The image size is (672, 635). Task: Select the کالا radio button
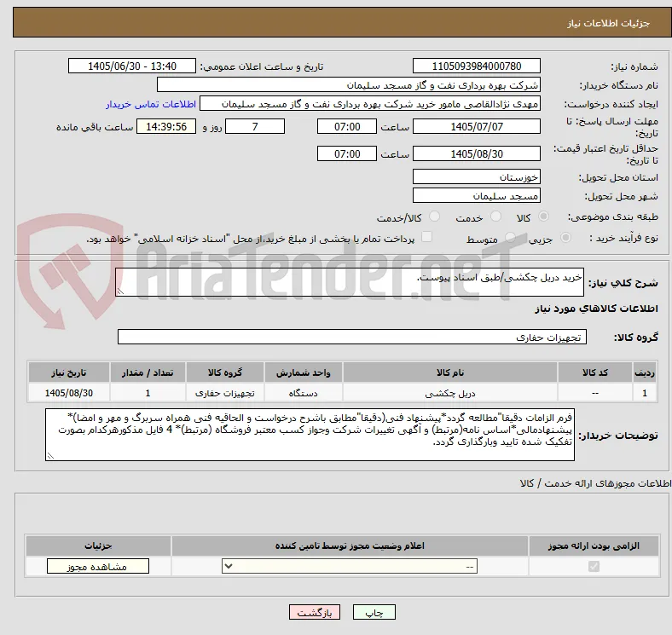pos(543,216)
